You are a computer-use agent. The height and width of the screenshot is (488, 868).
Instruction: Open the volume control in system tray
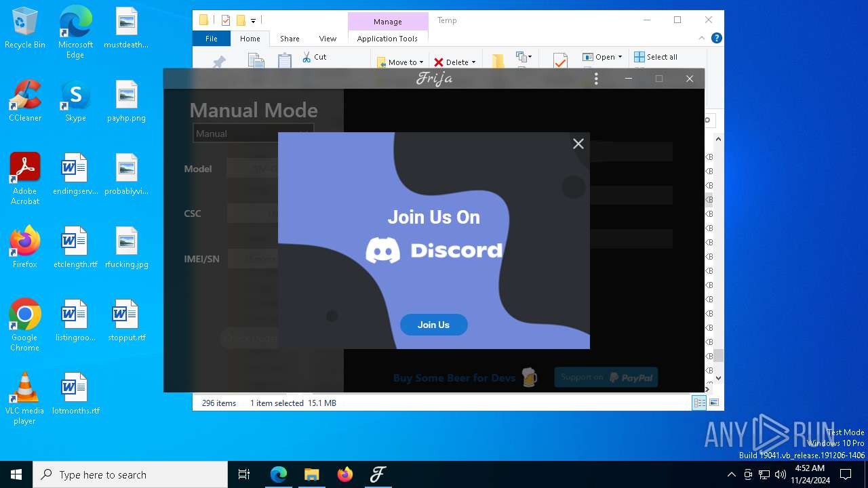point(781,474)
